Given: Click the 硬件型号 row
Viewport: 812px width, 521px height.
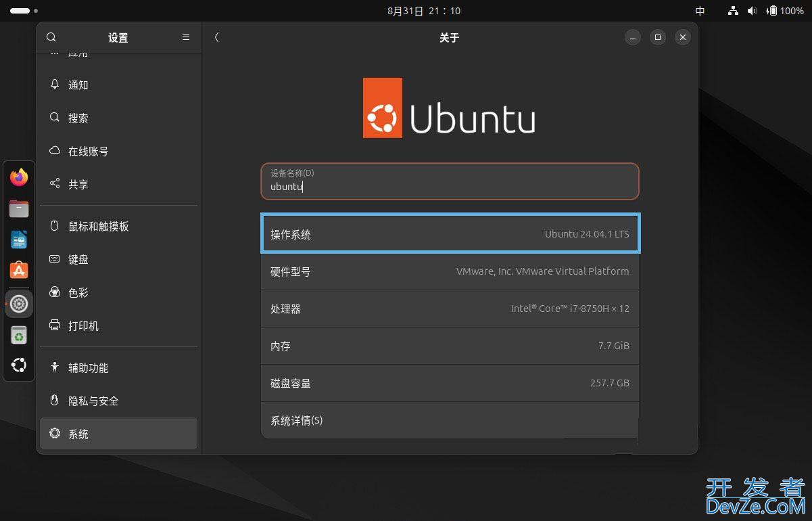Looking at the screenshot, I should (450, 271).
